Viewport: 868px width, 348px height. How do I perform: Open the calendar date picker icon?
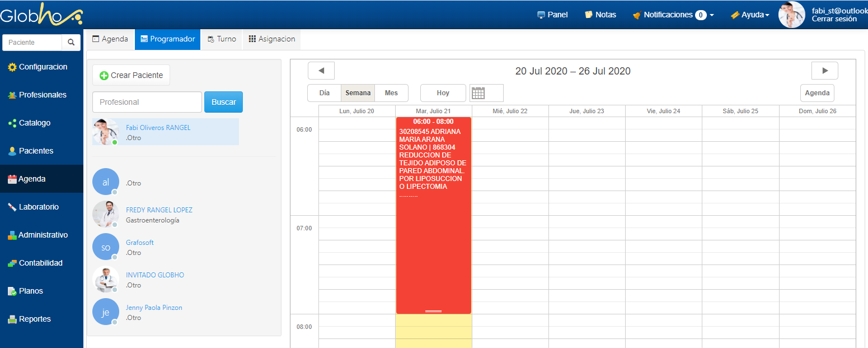478,93
